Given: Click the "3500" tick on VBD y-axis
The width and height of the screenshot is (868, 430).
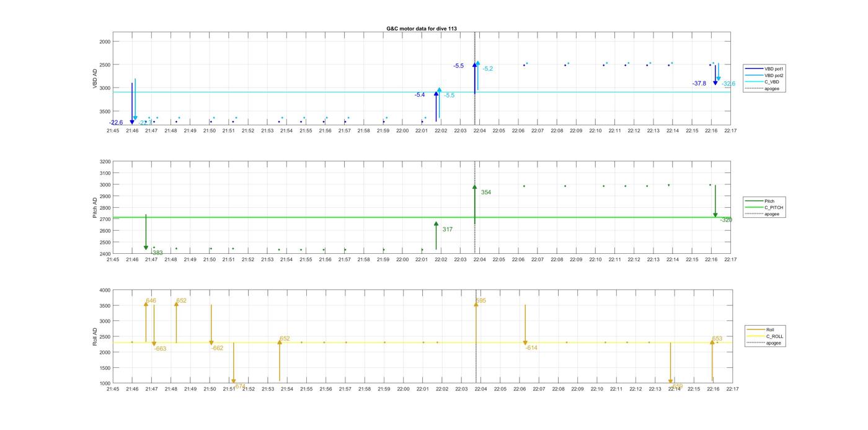Looking at the screenshot, I should tap(105, 112).
